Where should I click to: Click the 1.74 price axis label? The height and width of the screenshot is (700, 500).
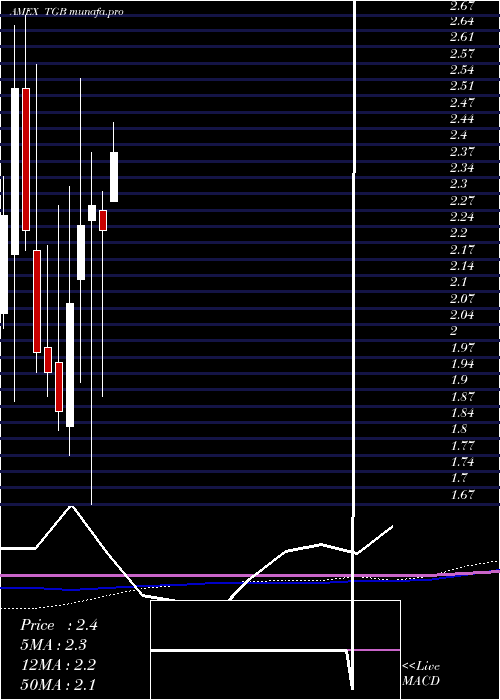[x=462, y=462]
